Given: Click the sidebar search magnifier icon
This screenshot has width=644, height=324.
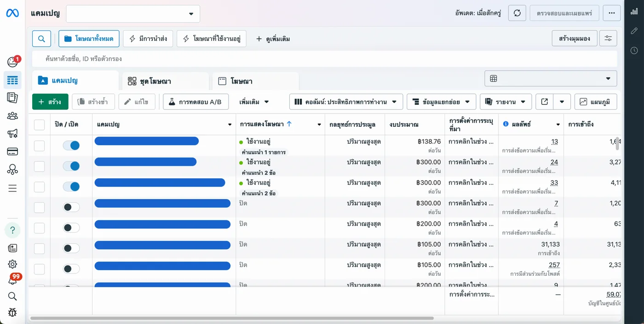Looking at the screenshot, I should point(12,296).
